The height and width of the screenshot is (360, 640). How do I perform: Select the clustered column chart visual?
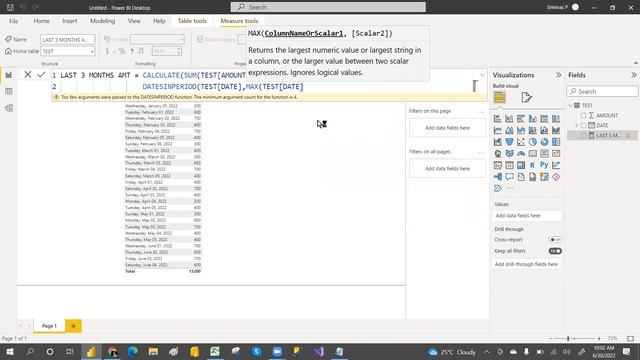click(x=533, y=119)
